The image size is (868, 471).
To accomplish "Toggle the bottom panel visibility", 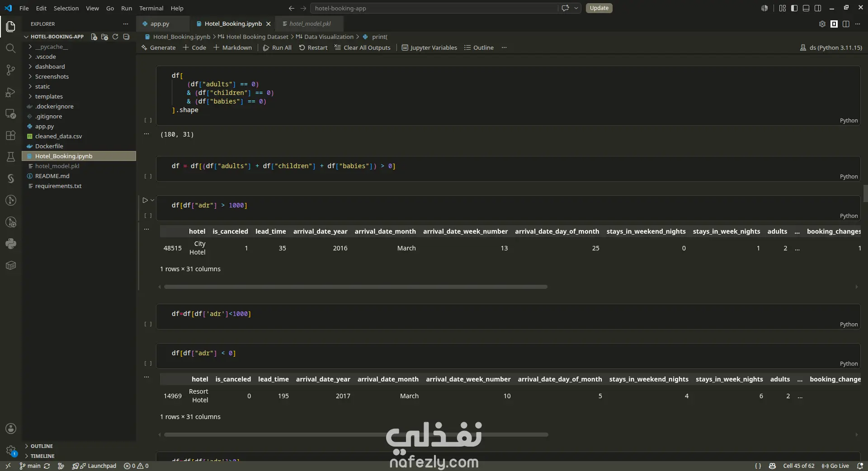I will pos(806,8).
